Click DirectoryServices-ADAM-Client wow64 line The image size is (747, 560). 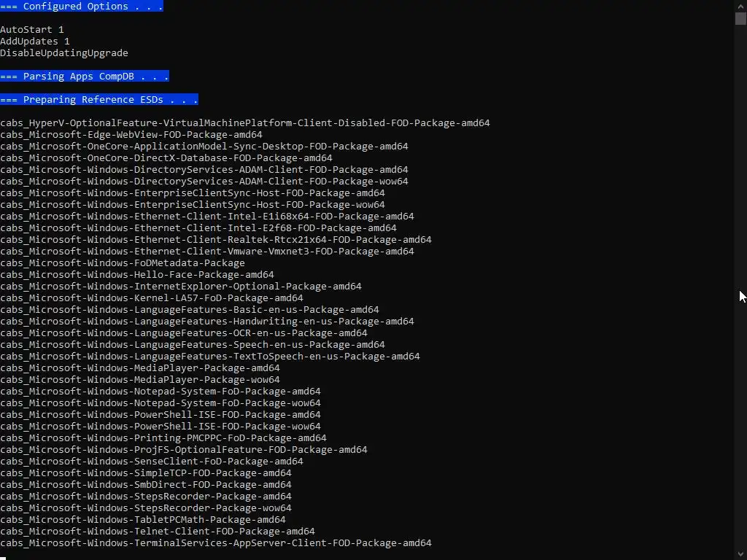pos(204,182)
